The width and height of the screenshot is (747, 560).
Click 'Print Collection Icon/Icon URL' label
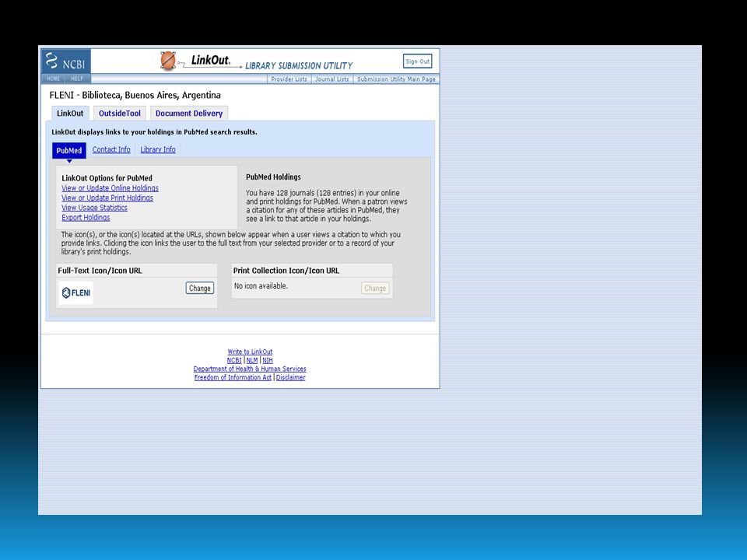pos(286,271)
